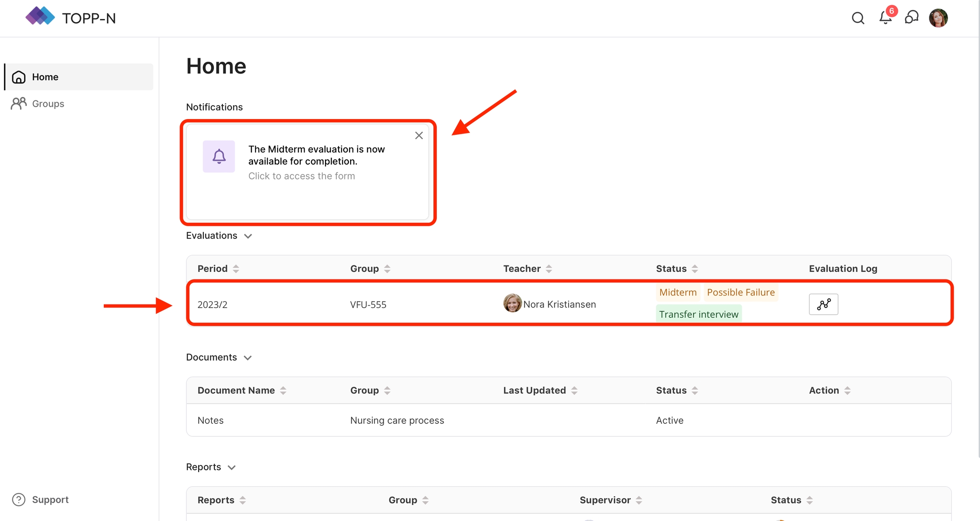This screenshot has width=980, height=521.
Task: Collapse the Documents section
Action: (248, 358)
